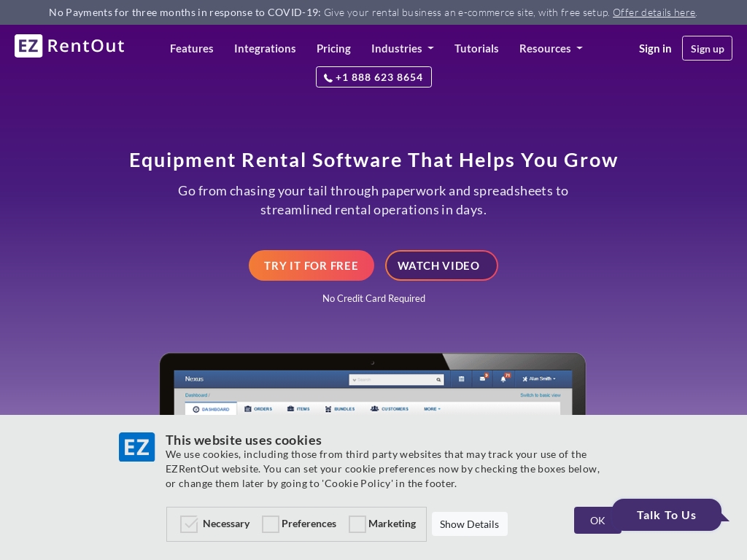Viewport: 747px width, 560px height.
Task: Click the magnifier icon in the Nexus search box
Action: (438, 379)
